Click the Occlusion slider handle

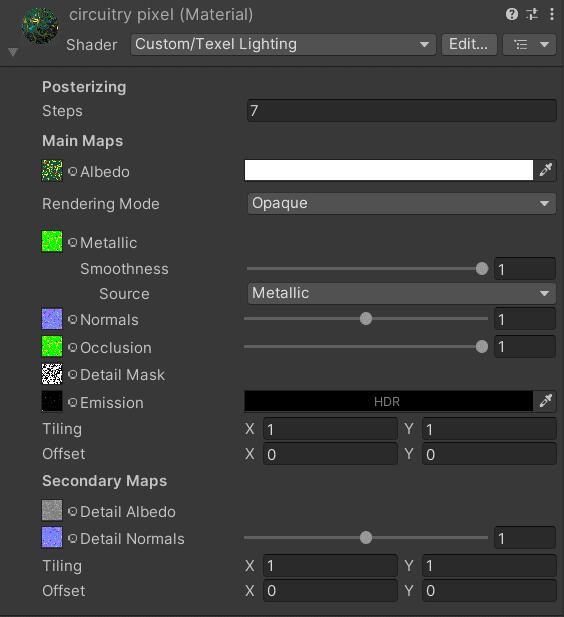[x=482, y=347]
